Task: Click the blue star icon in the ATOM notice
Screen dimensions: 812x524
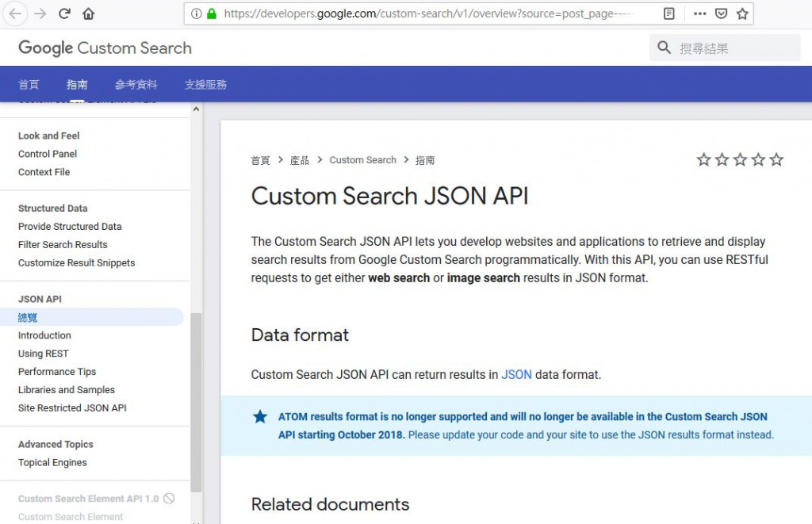Action: 260,416
